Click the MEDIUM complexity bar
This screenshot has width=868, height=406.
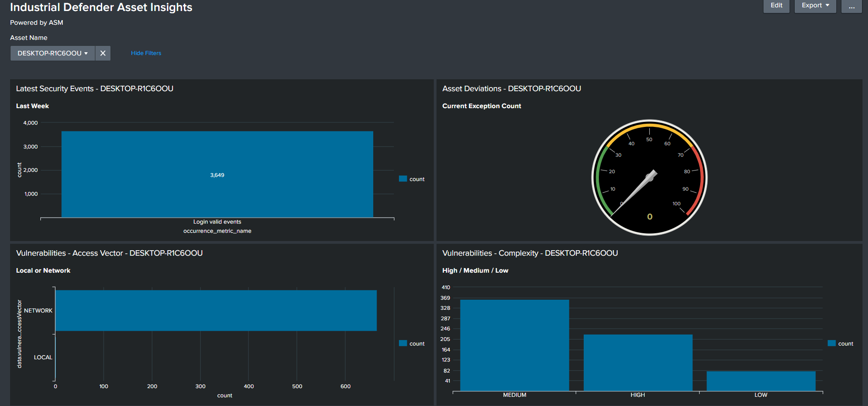514,345
